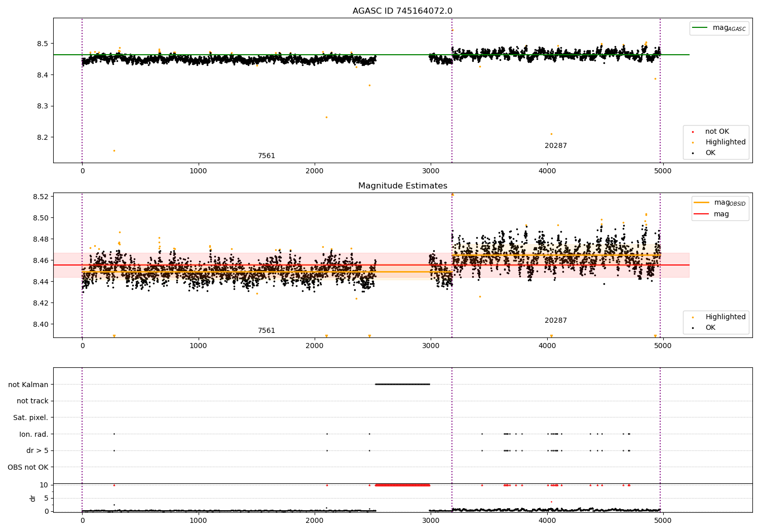Viewport: 760px width, 532px height.
Task: Click the "8.40" y-axis tick label
Action: point(41,325)
